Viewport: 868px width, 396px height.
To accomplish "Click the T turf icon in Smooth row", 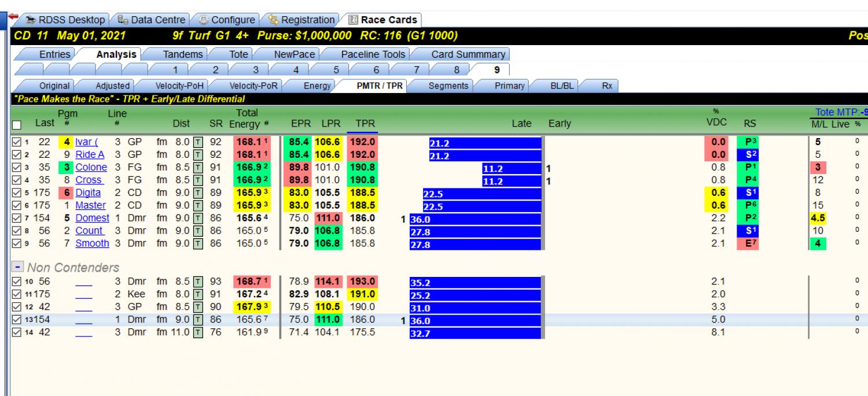I will pos(198,243).
